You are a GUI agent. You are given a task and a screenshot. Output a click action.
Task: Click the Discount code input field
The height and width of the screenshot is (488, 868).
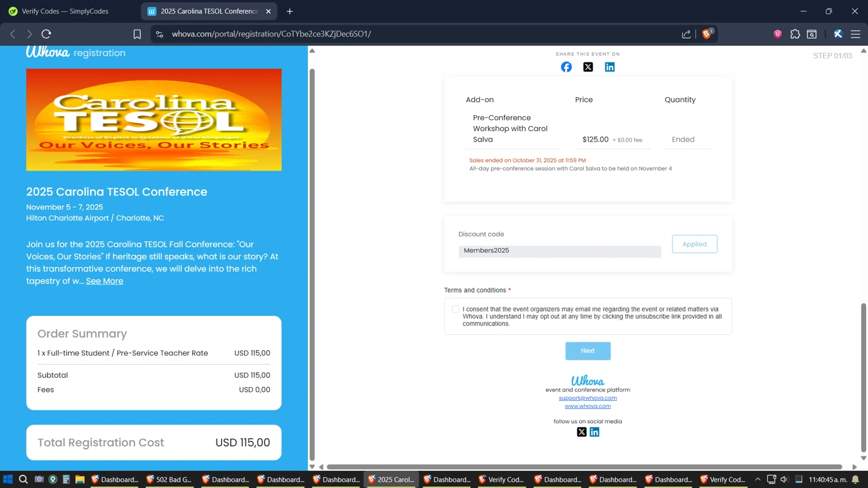(560, 251)
